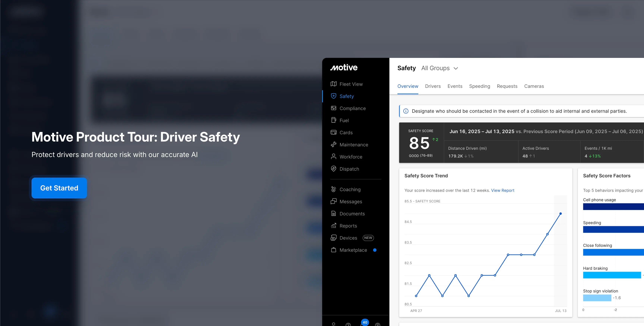
Task: Open Fleet View via its map icon
Action: 333,84
